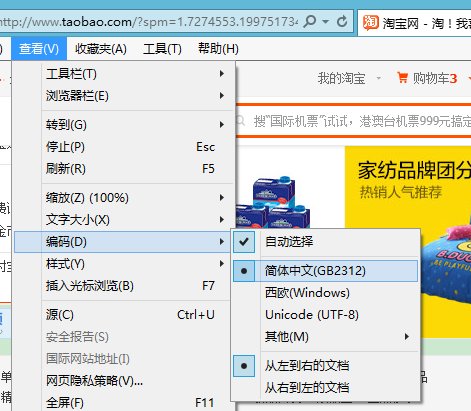Select 编码(D) menu entry
Screen dimensions: 471x411
coord(123,242)
